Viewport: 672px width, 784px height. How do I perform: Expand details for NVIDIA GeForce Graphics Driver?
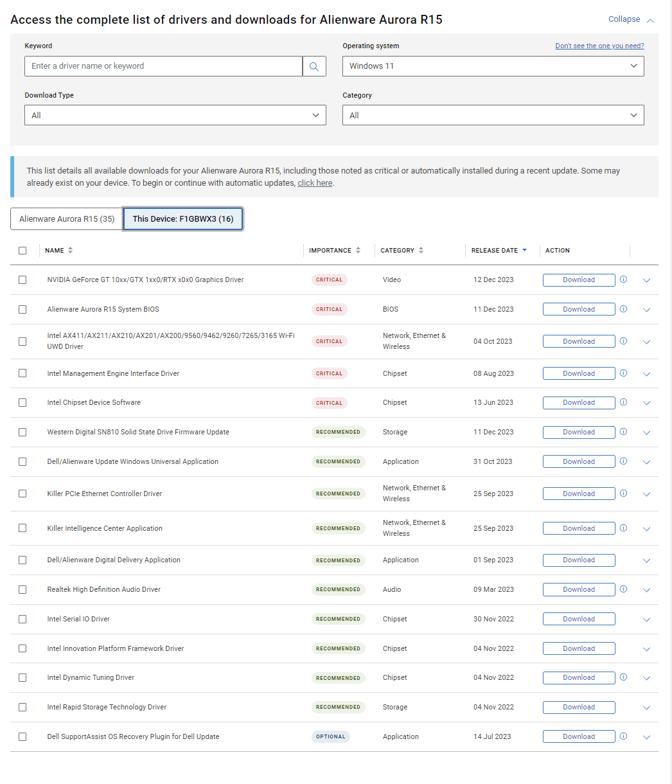[x=646, y=280]
